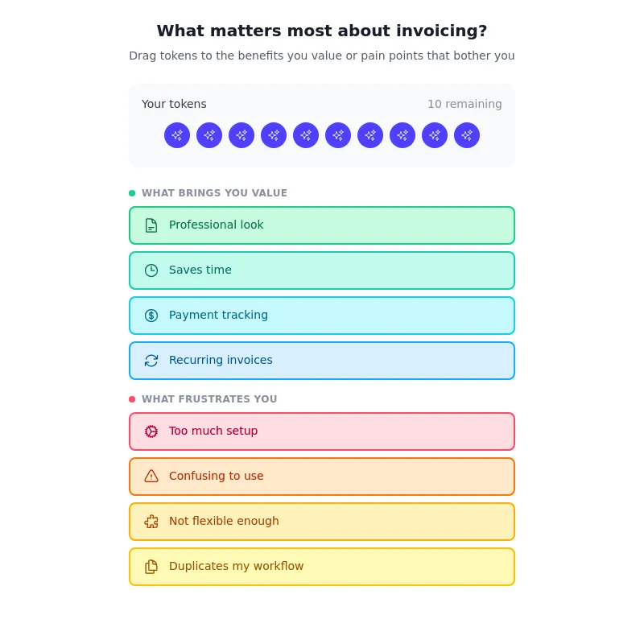Select the fifth sparkle token

click(x=306, y=135)
